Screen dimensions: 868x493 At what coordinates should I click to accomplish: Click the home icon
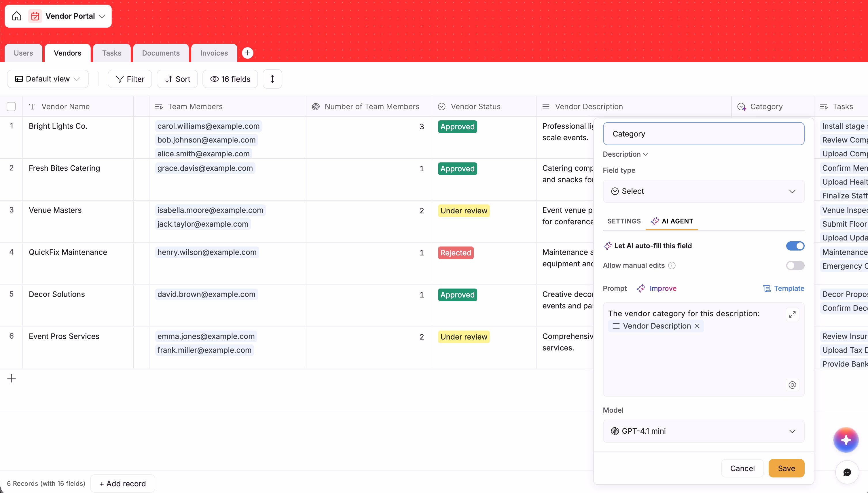click(17, 16)
